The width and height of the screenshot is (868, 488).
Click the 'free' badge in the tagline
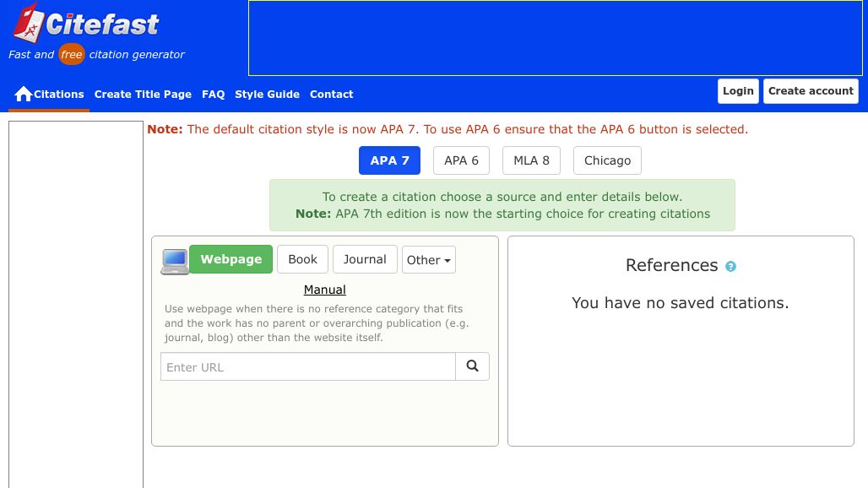[x=72, y=54]
